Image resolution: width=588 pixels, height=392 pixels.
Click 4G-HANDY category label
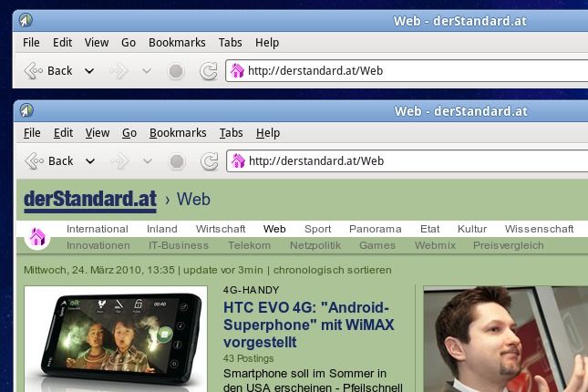[x=251, y=290]
